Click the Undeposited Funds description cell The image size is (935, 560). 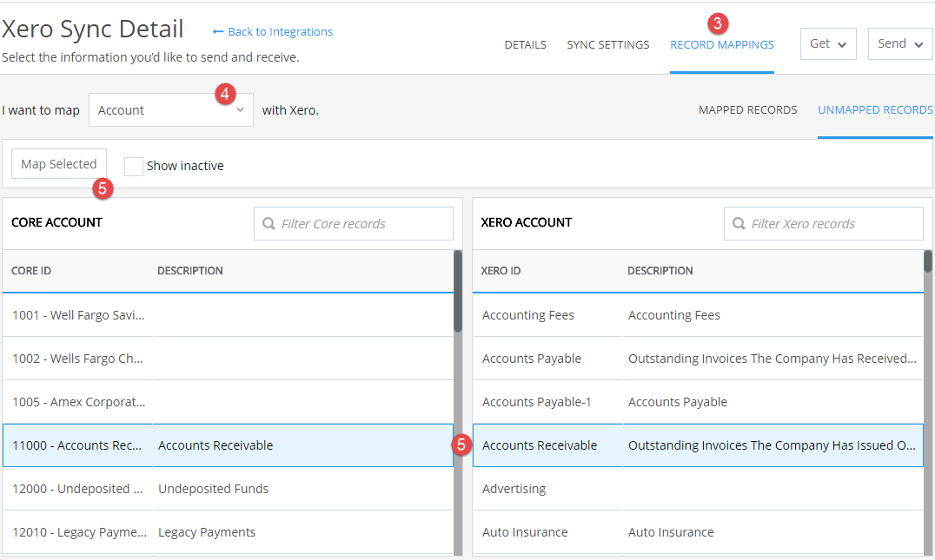(x=214, y=489)
